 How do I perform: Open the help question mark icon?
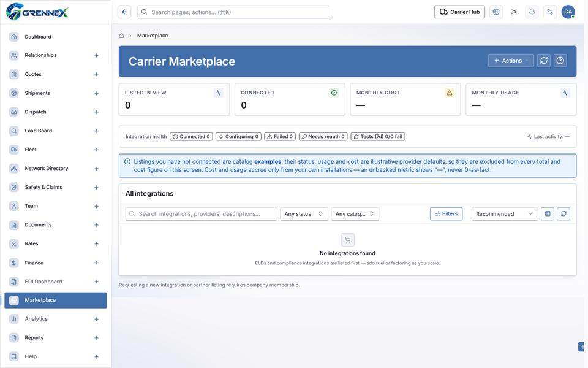(x=560, y=61)
